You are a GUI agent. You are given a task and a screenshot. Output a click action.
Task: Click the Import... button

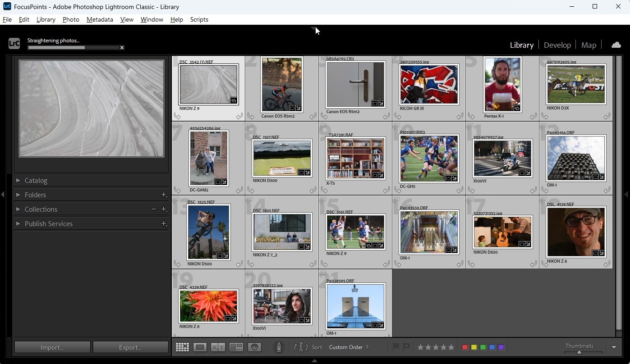(52, 347)
